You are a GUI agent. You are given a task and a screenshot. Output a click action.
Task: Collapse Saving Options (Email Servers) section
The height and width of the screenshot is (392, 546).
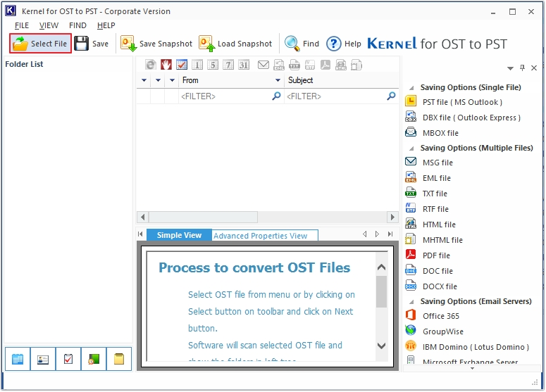(411, 301)
